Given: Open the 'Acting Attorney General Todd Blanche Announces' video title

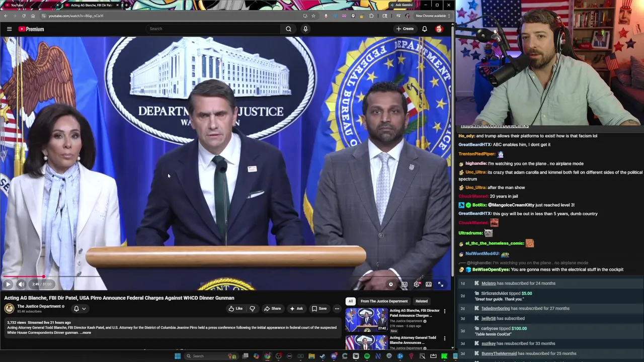Looking at the screenshot, I should 413,340.
